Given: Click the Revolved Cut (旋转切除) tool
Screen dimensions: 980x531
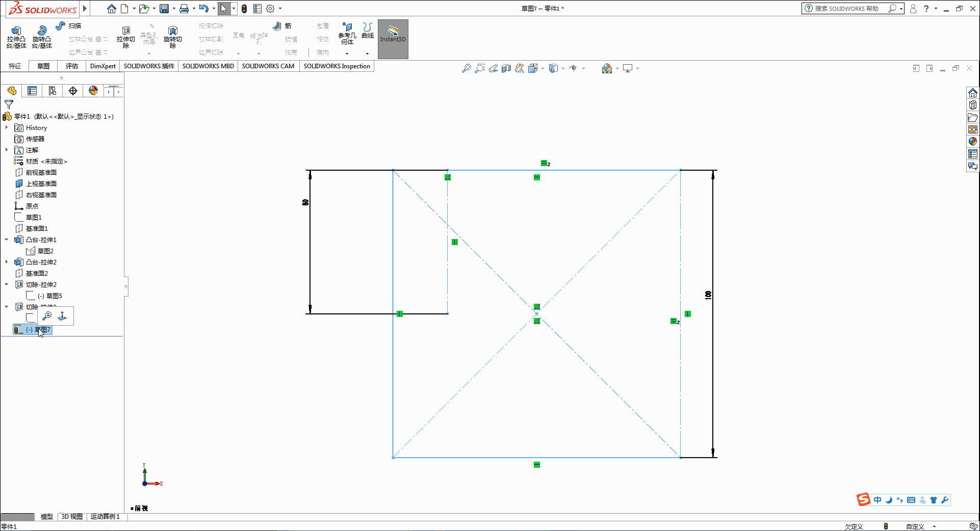Looking at the screenshot, I should [x=173, y=37].
